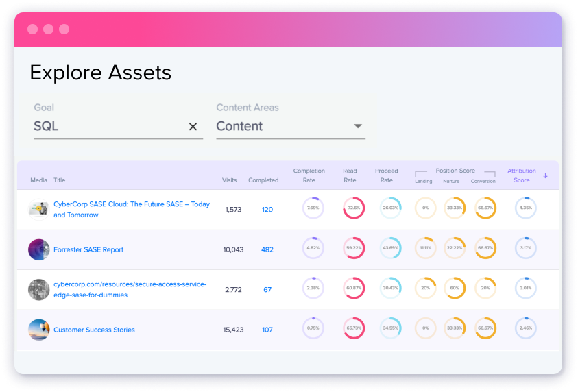Click the 3.17% attribution score gauge
The image size is (578, 392).
[x=526, y=248]
